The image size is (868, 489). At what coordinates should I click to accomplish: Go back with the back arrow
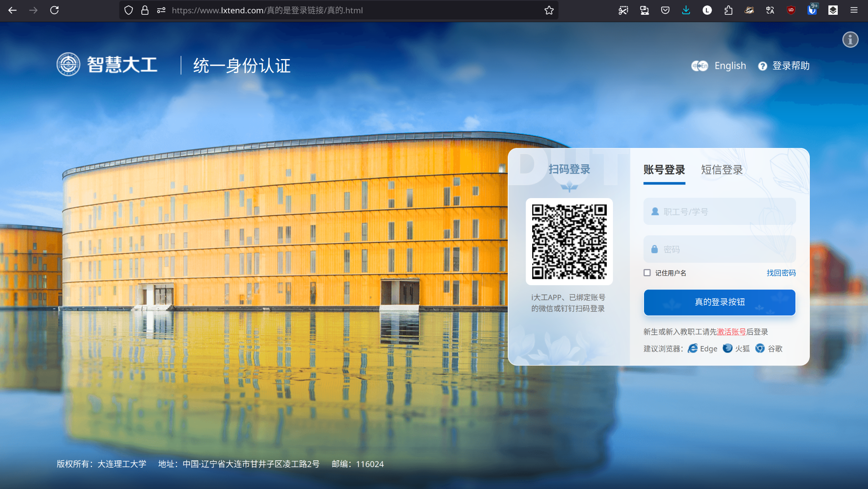click(12, 10)
